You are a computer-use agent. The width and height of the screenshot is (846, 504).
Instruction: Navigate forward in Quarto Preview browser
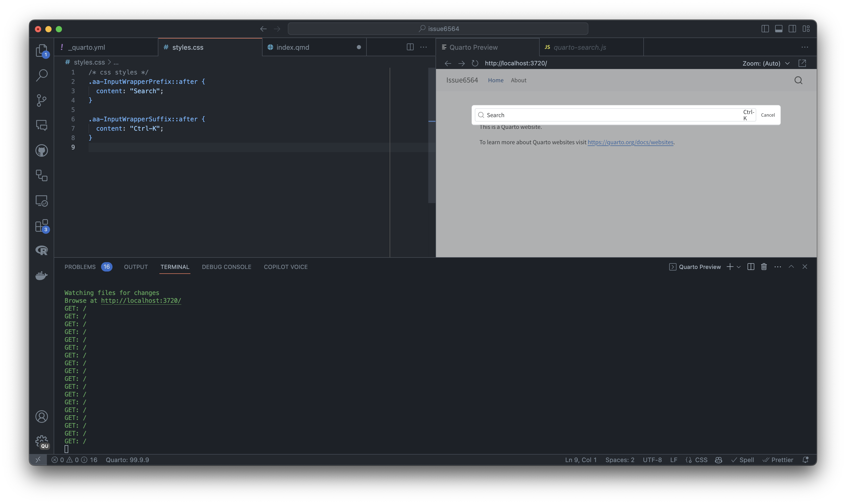click(461, 63)
